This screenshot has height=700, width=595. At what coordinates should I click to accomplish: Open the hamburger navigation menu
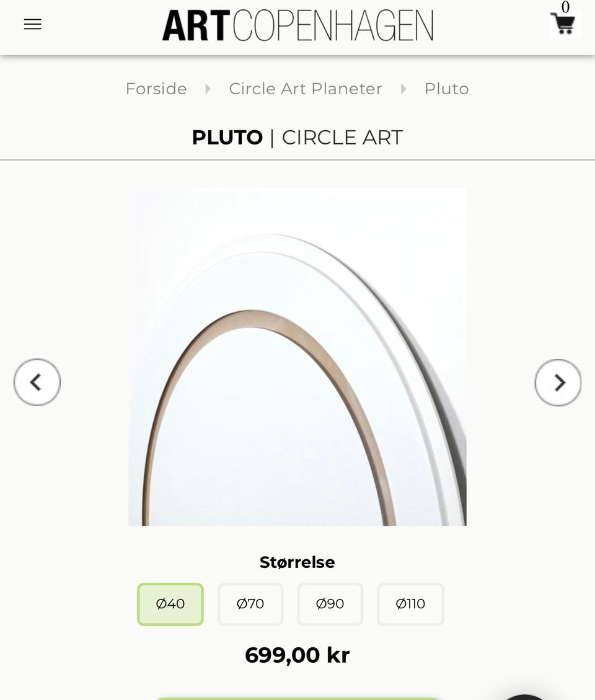click(x=33, y=24)
